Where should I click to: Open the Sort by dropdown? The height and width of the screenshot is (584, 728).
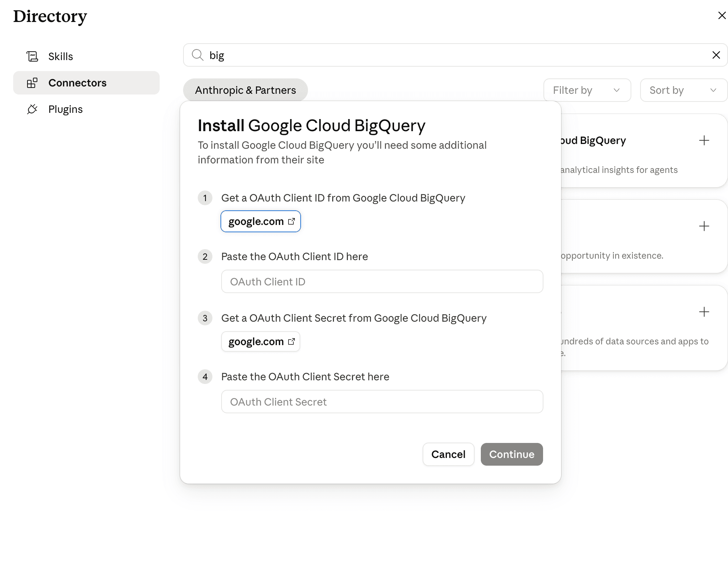pos(683,90)
